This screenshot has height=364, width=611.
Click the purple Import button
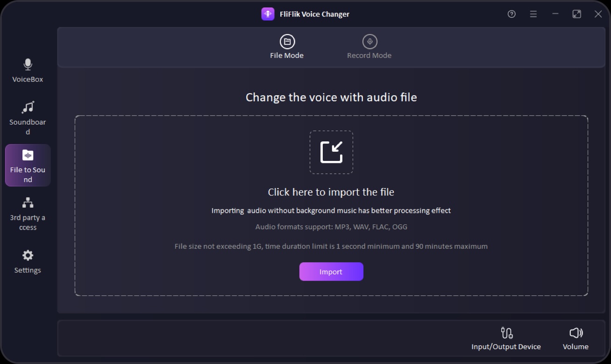[331, 272]
